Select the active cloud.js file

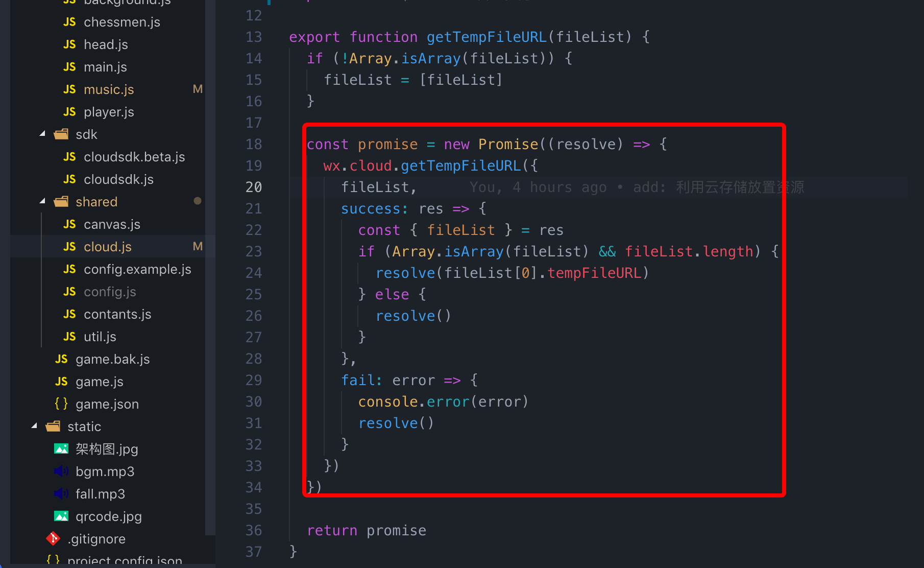pos(108,247)
